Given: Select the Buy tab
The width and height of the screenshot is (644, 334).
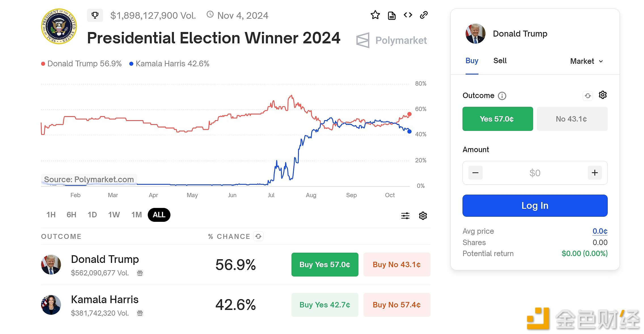Looking at the screenshot, I should [x=472, y=60].
